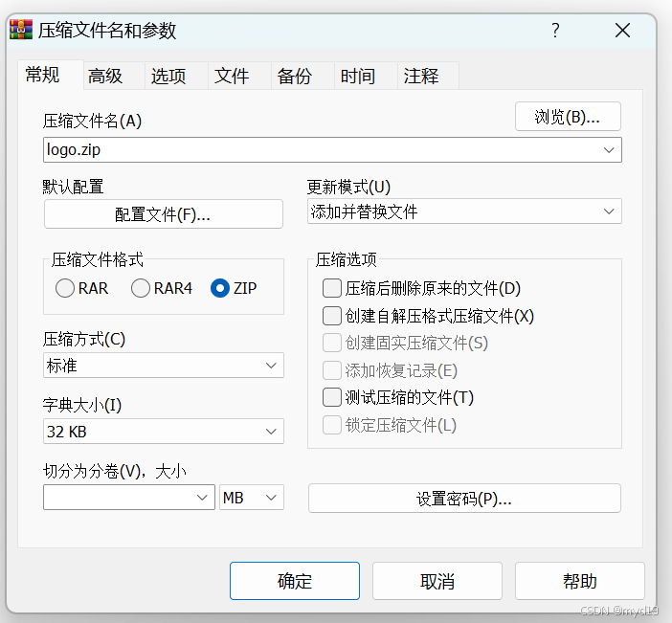Open the 字典大小 32 KB dropdown
The height and width of the screenshot is (623, 672).
(x=164, y=432)
